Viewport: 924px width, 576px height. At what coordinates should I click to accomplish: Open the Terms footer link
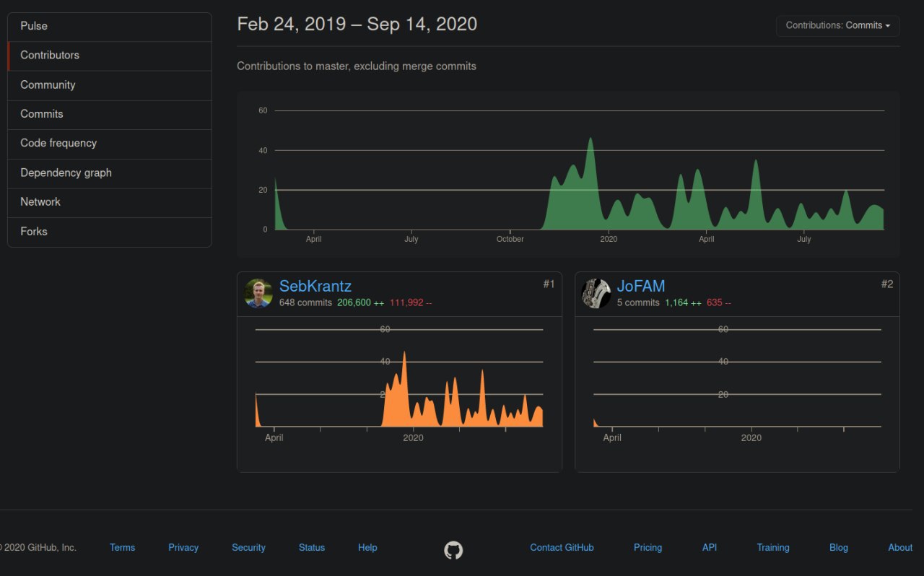[x=122, y=548]
